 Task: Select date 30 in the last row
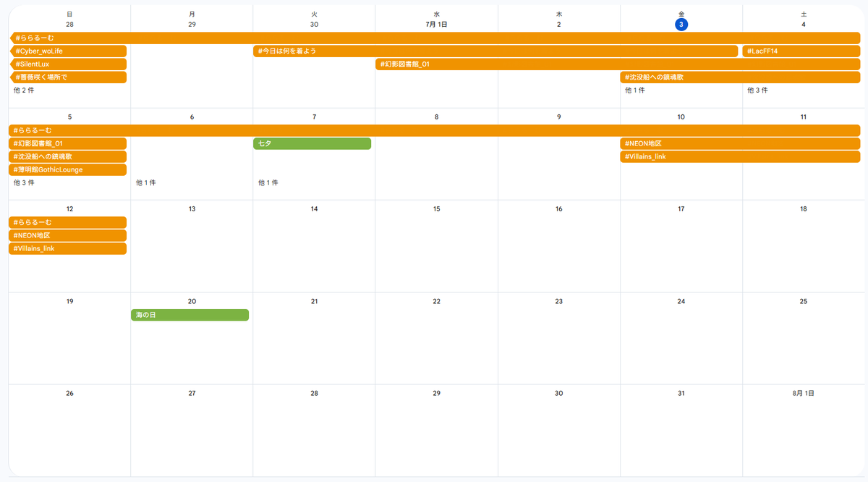tap(559, 394)
